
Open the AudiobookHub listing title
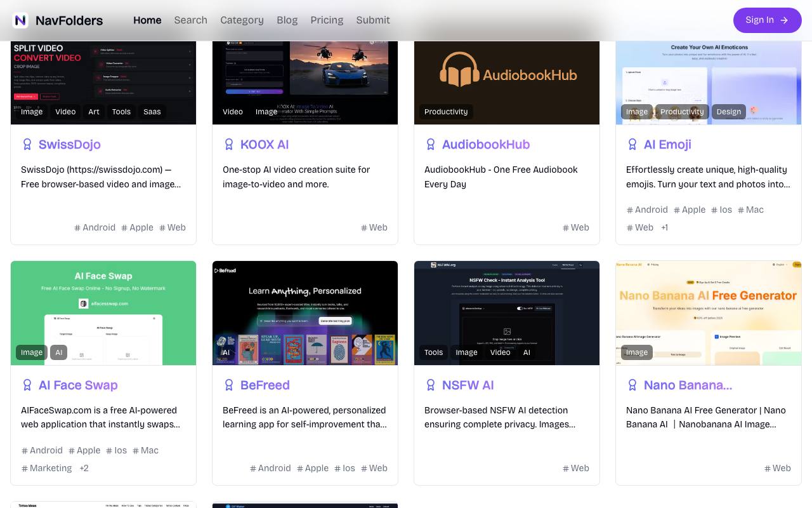click(486, 145)
